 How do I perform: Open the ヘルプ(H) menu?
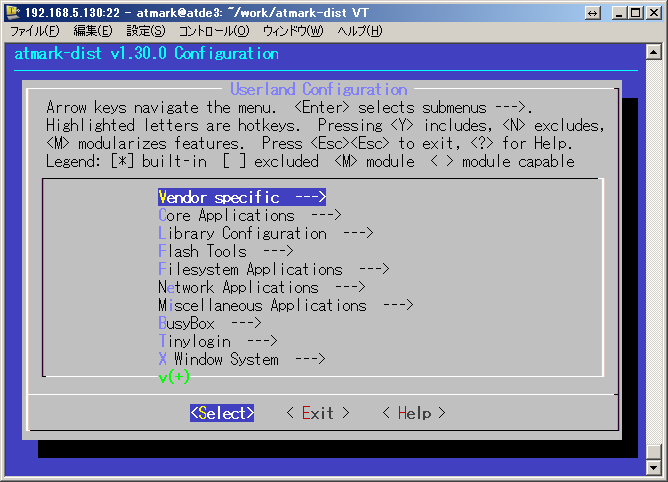point(359,31)
